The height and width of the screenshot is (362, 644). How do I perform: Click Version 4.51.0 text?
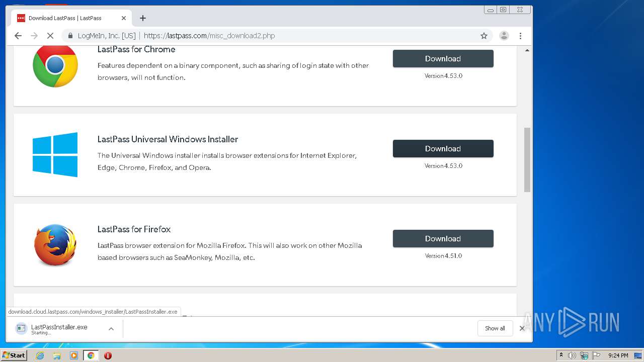443,256
